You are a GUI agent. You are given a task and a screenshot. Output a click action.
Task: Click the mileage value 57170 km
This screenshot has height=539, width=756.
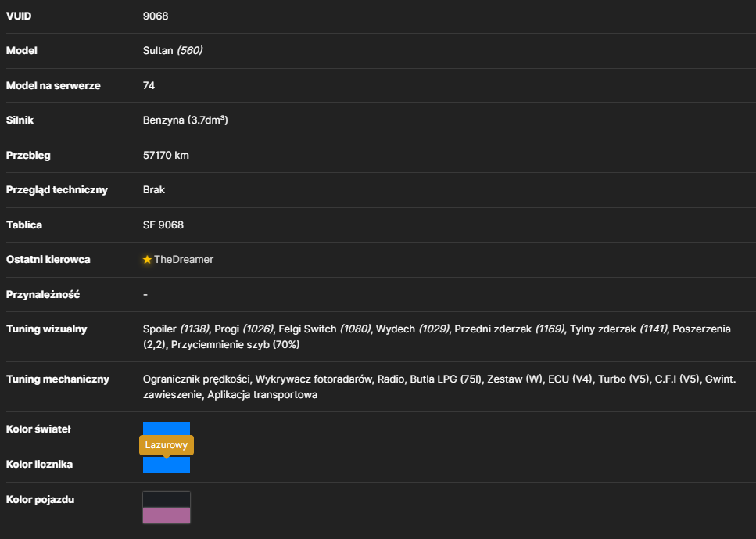166,156
